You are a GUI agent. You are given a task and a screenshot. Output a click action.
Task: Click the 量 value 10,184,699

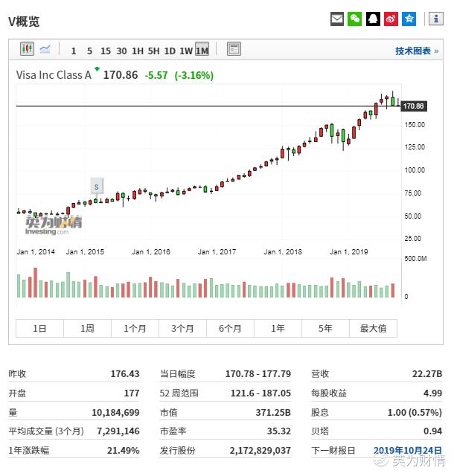[x=115, y=413]
